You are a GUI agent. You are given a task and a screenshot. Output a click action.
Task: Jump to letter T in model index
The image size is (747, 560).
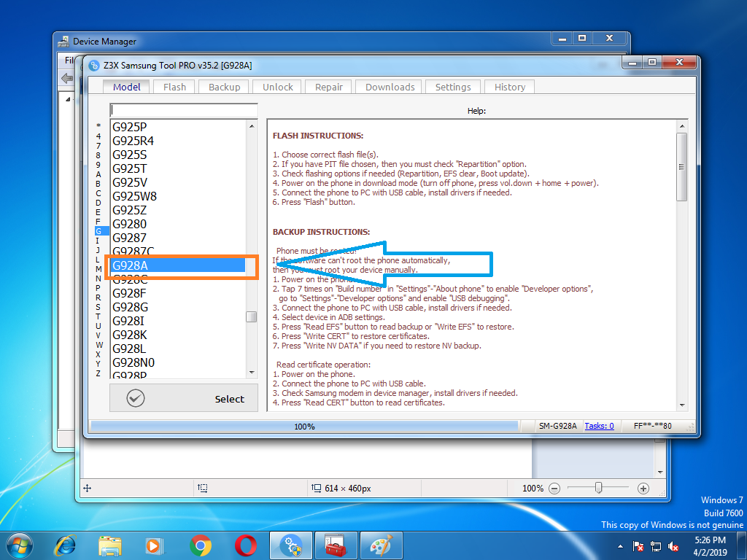click(x=98, y=316)
